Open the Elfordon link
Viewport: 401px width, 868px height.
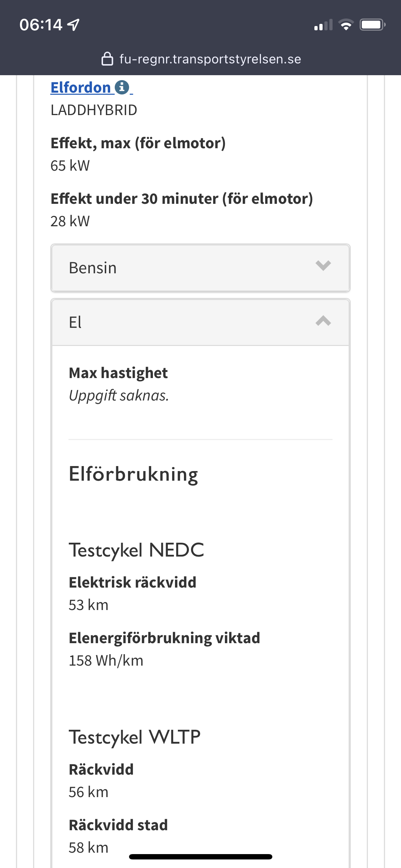tap(81, 88)
